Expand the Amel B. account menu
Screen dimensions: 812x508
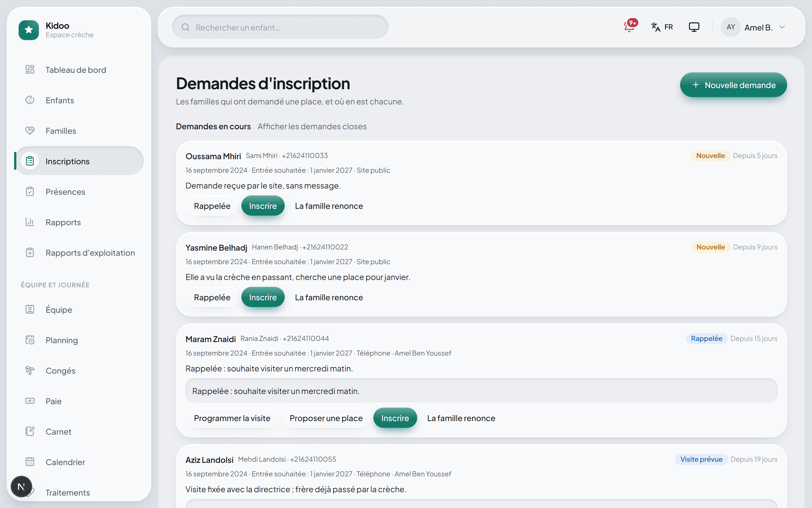[x=753, y=27]
